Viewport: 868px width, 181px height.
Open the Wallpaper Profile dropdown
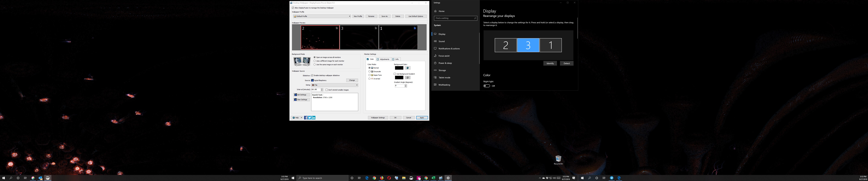pyautogui.click(x=349, y=16)
